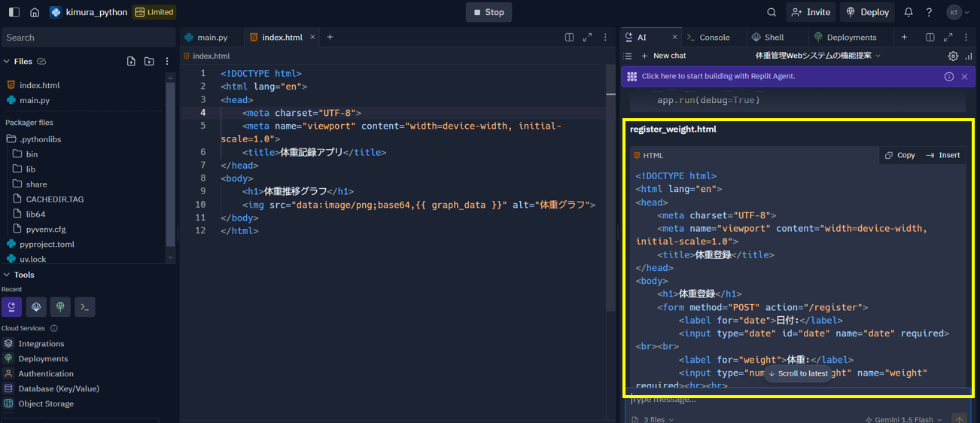Copy the register_weight.html code
The image size is (980, 423).
click(900, 155)
